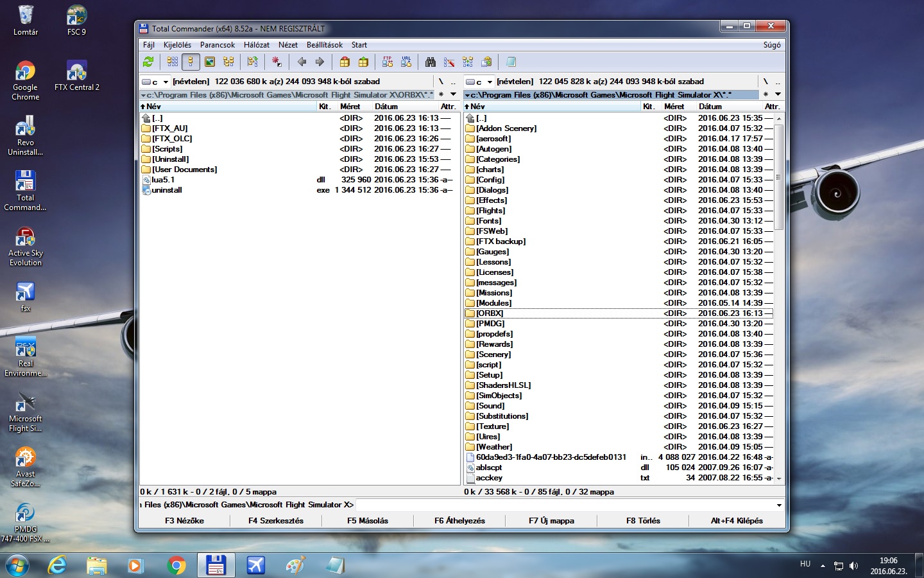
Task: Open Real Environment desktop shortcut
Action: [x=25, y=356]
